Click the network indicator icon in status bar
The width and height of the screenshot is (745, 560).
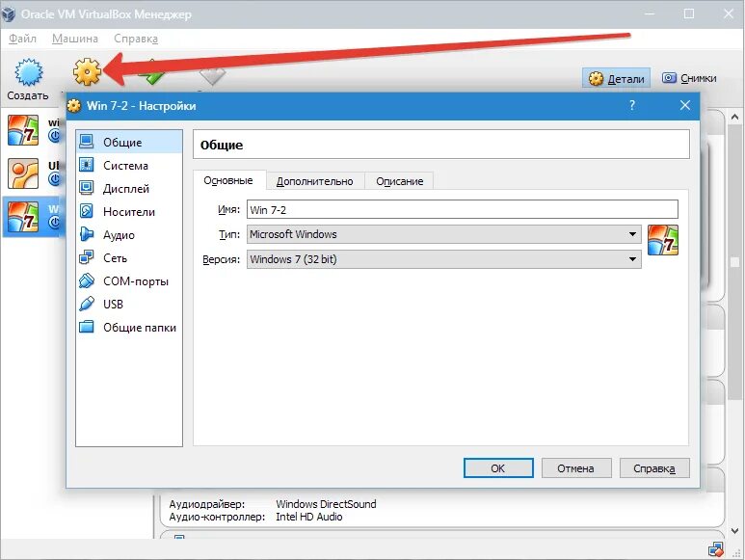[x=715, y=549]
